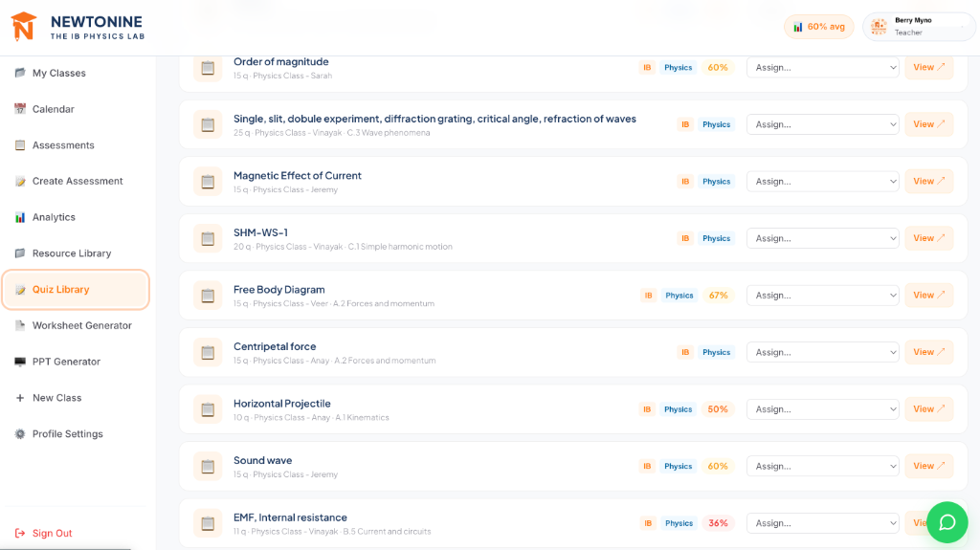
Task: Click the quiz icon for the Single, slit quiz
Action: click(208, 124)
